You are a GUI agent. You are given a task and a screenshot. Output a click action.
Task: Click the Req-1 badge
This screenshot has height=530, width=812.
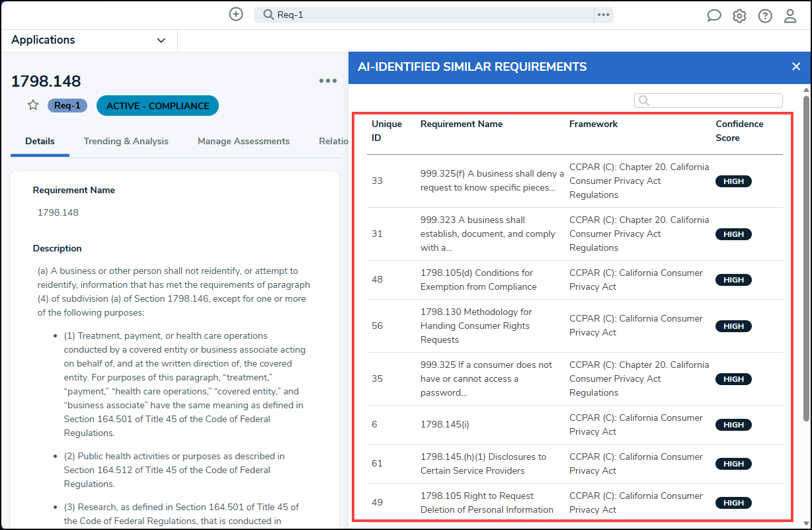(x=67, y=106)
